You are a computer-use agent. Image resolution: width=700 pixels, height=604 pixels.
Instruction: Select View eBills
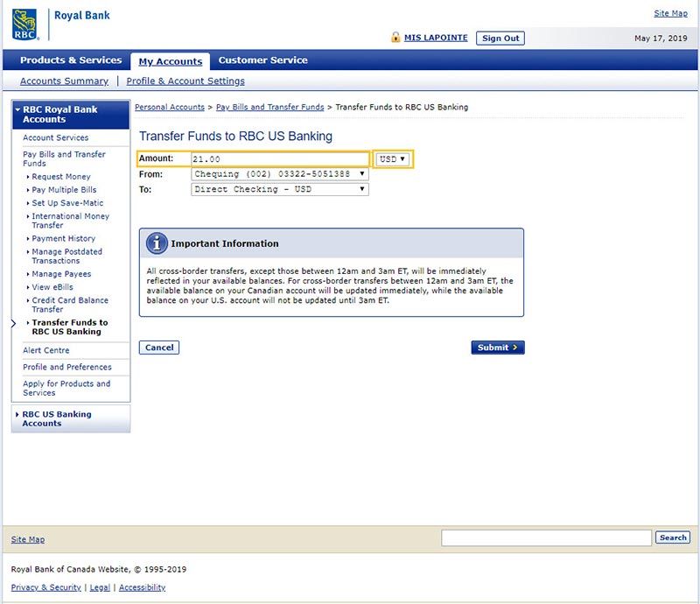tap(52, 287)
